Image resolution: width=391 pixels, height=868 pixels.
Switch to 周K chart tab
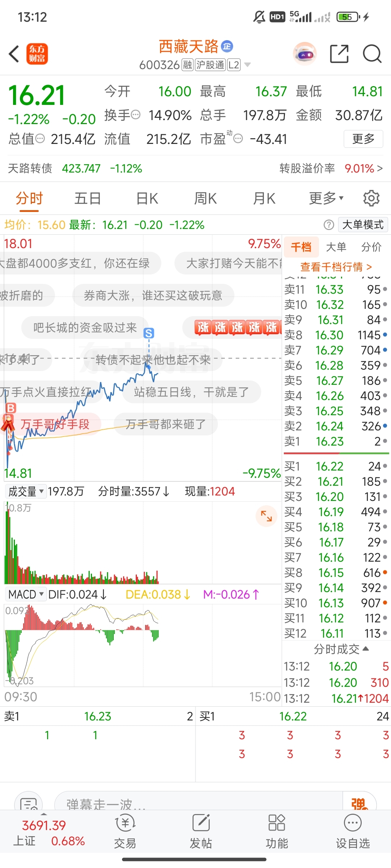(x=205, y=198)
